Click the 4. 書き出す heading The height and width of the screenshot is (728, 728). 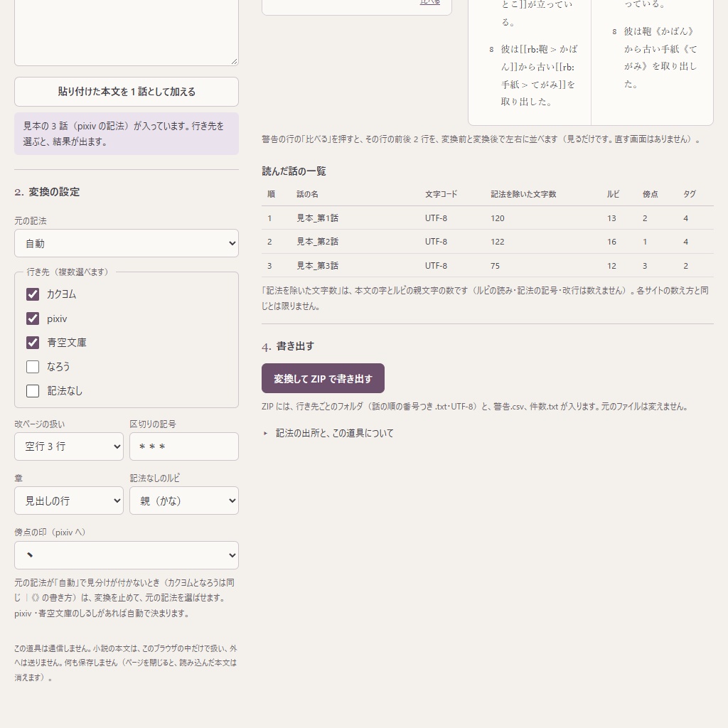288,346
